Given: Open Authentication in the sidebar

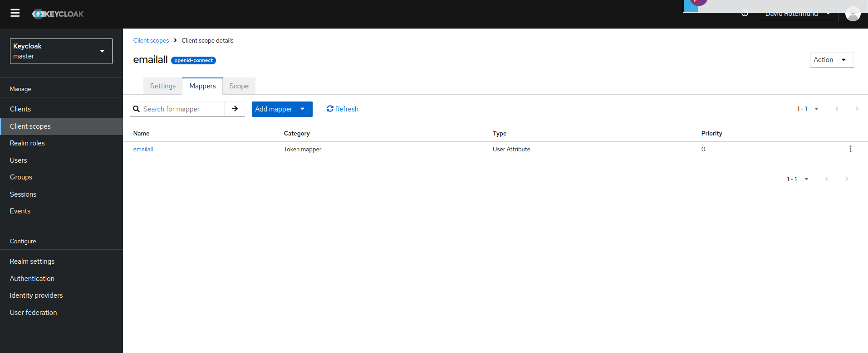Looking at the screenshot, I should tap(61, 279).
